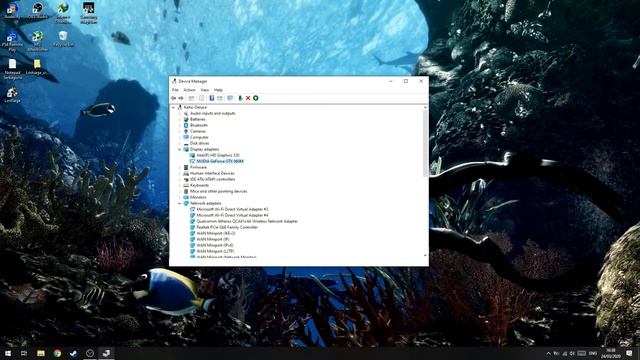Expand the Keyboards category
The width and height of the screenshot is (640, 360).
pyautogui.click(x=180, y=185)
